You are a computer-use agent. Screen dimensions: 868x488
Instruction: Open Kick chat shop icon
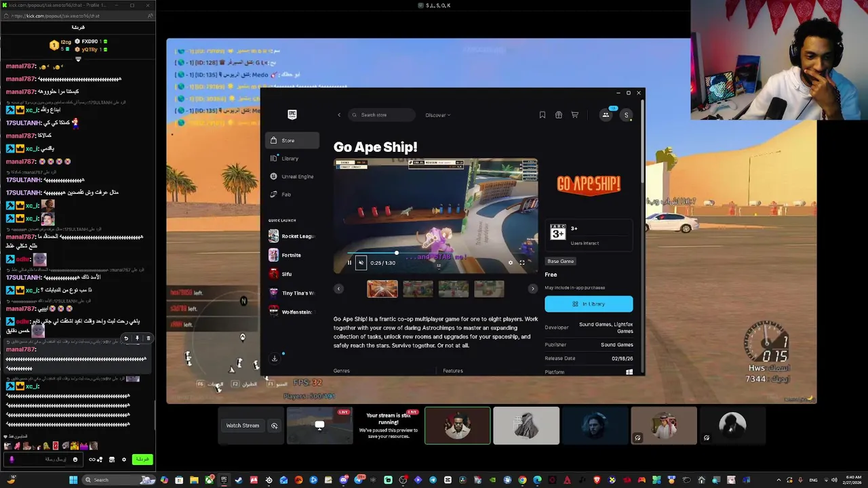click(x=112, y=460)
